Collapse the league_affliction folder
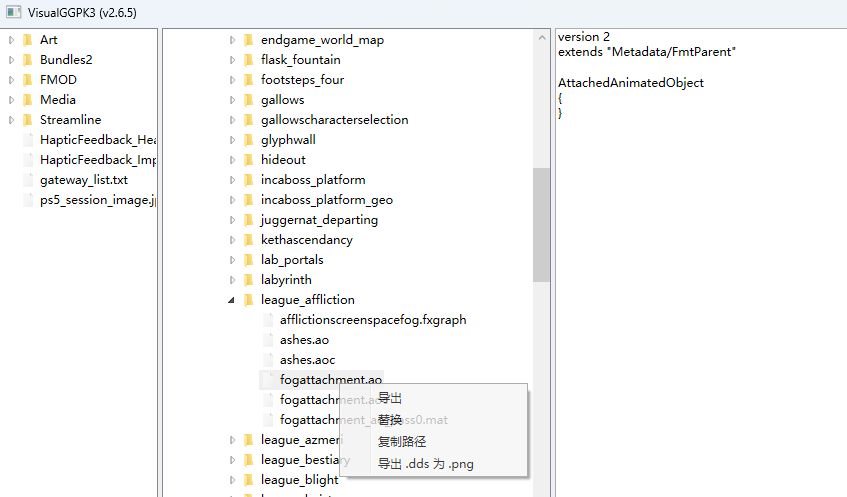The width and height of the screenshot is (847, 497). point(233,300)
